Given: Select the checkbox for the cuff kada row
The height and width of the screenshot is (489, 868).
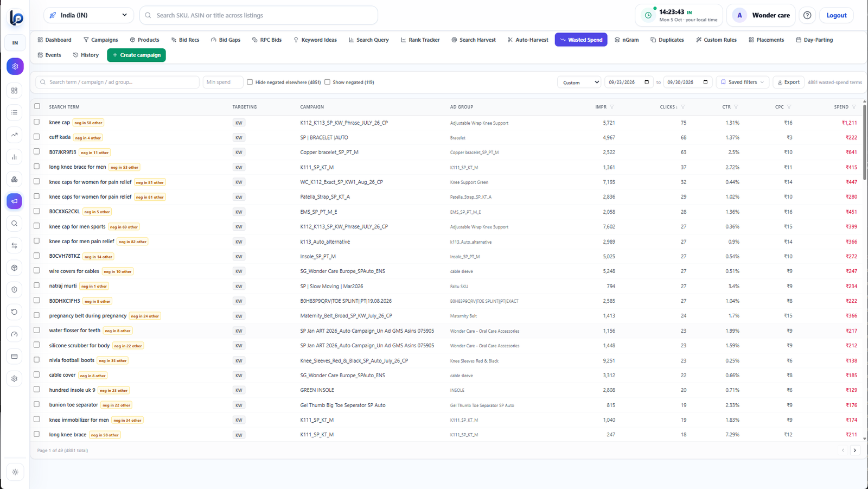Looking at the screenshot, I should 37,137.
